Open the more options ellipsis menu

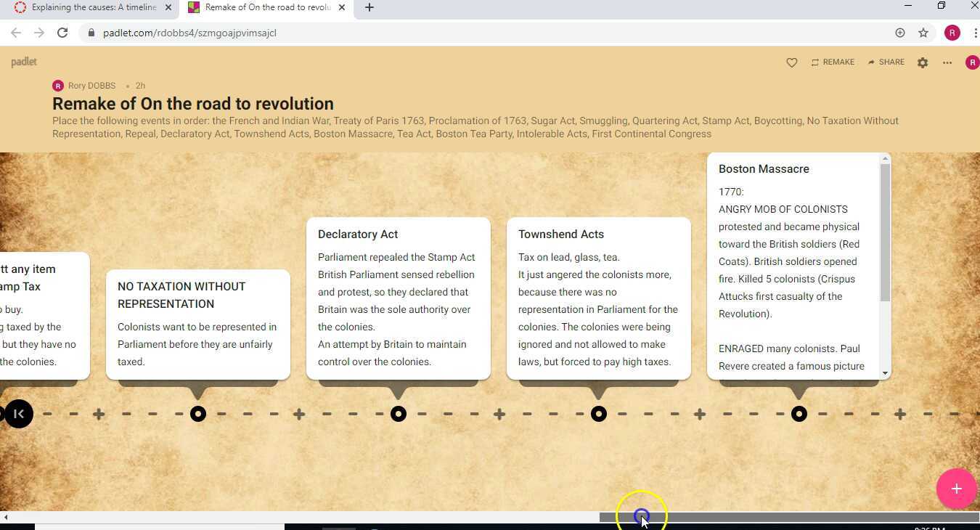pos(947,62)
